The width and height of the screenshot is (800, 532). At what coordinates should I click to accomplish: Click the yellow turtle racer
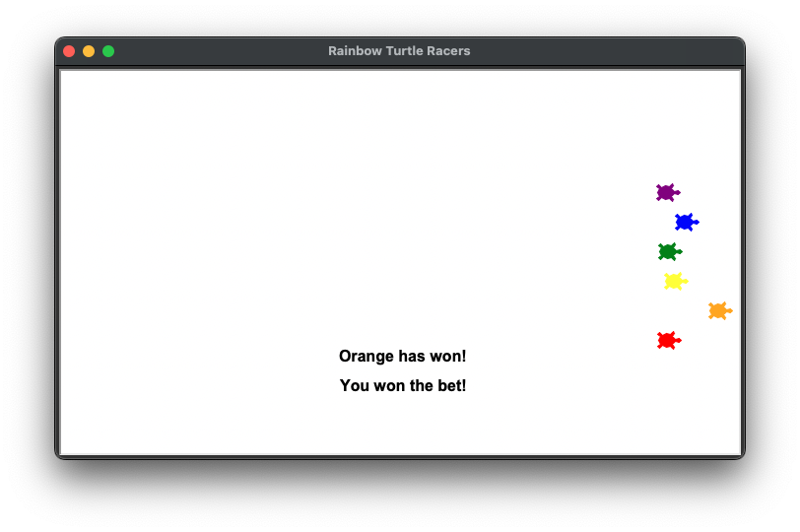(676, 281)
